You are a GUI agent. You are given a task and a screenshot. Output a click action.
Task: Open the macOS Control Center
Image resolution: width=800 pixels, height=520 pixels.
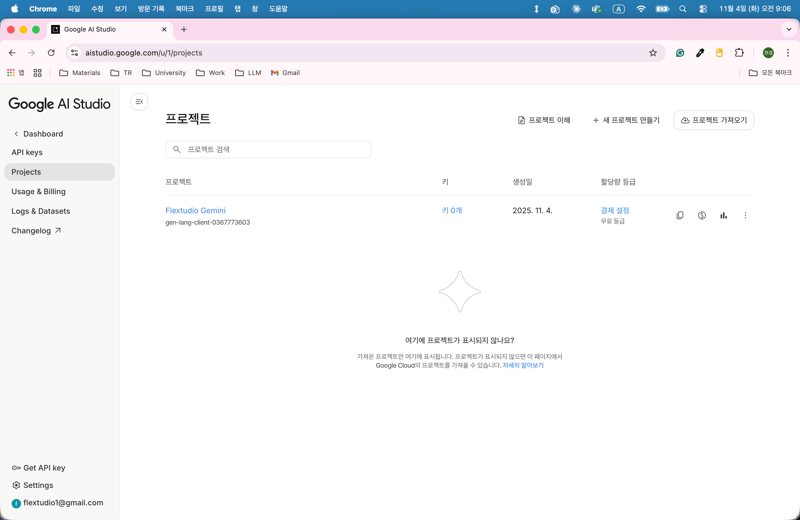click(x=703, y=9)
